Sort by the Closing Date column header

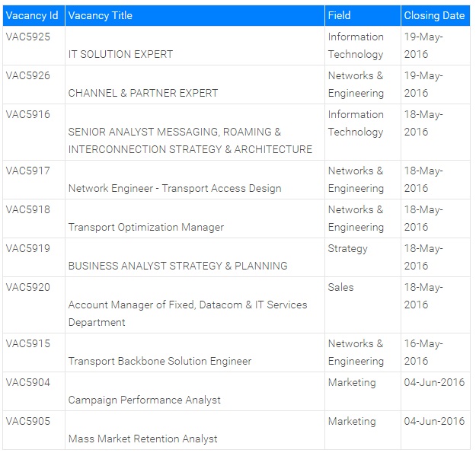[434, 15]
